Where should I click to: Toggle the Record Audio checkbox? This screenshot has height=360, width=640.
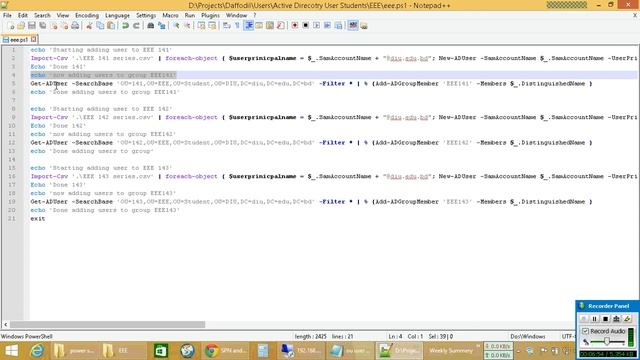585,331
